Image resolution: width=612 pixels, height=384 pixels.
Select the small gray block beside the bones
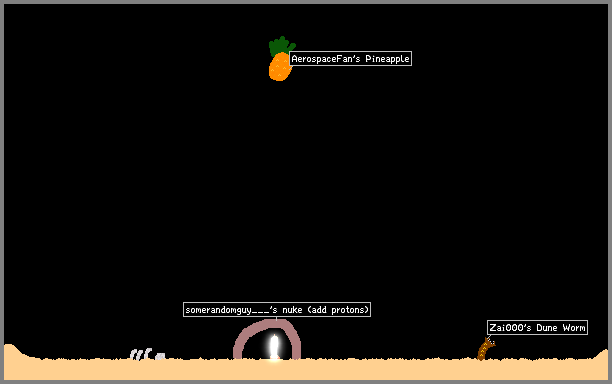[160, 356]
